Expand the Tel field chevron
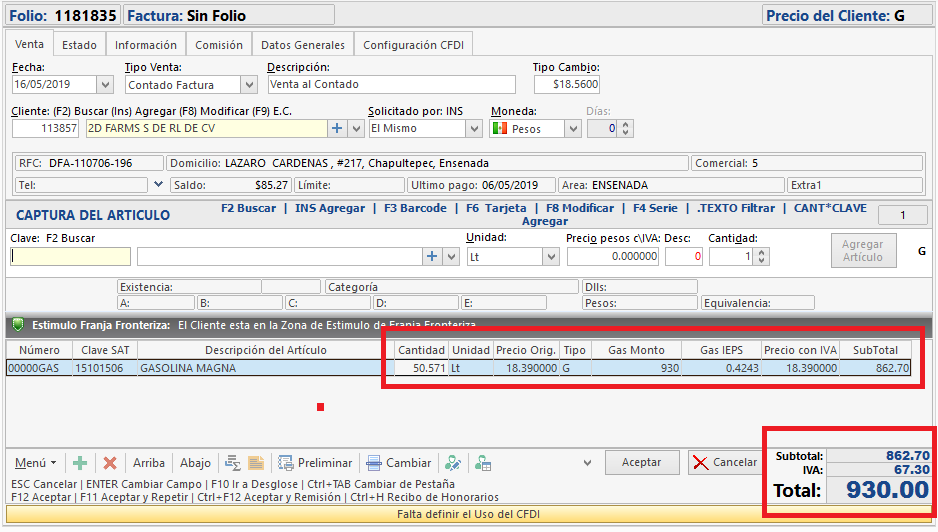Viewport: 938px width, 532px height. point(158,184)
